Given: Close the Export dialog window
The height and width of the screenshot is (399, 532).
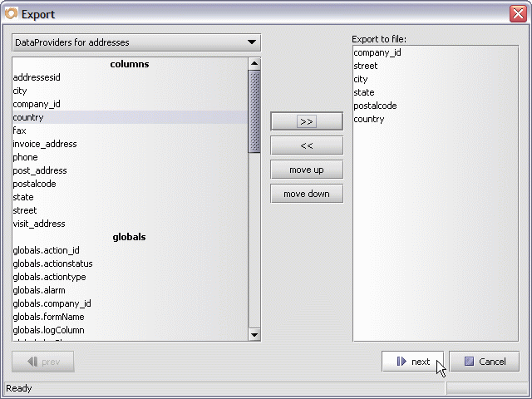Looking at the screenshot, I should click(517, 13).
